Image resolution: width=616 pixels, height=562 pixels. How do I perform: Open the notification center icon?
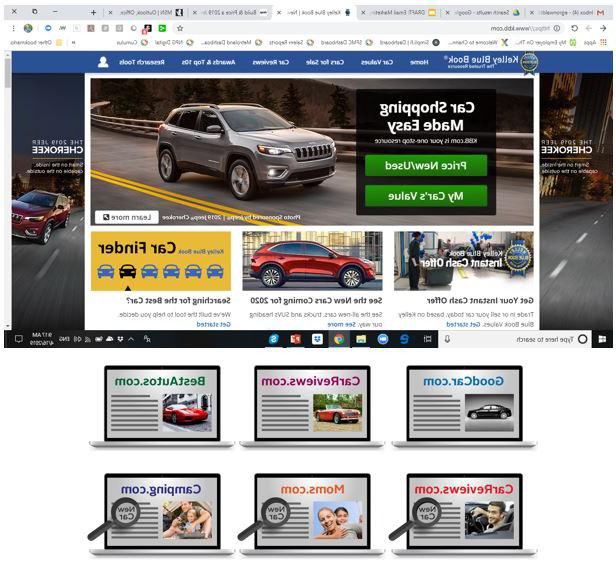18,339
